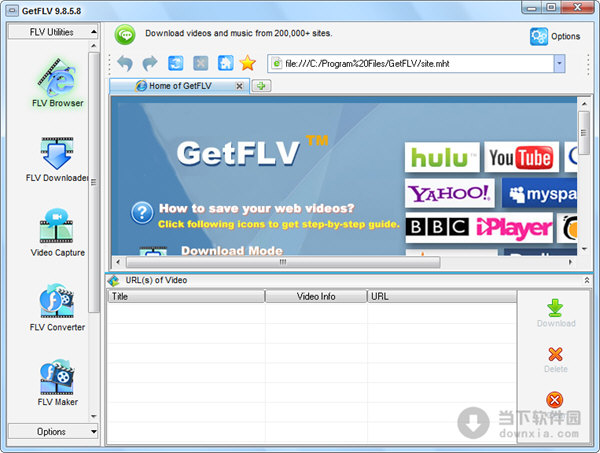Click the red circle X button

coord(554,400)
